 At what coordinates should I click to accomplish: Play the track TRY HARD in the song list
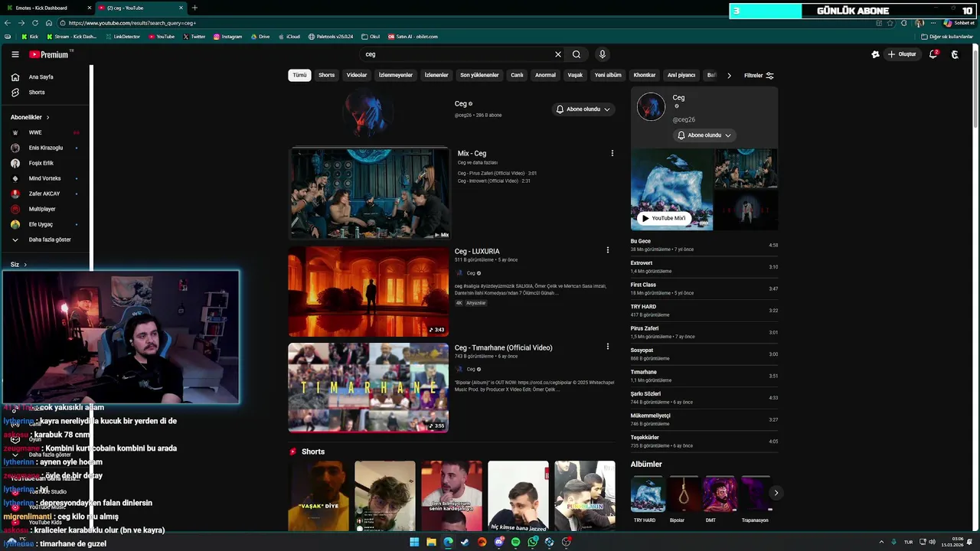tap(704, 311)
